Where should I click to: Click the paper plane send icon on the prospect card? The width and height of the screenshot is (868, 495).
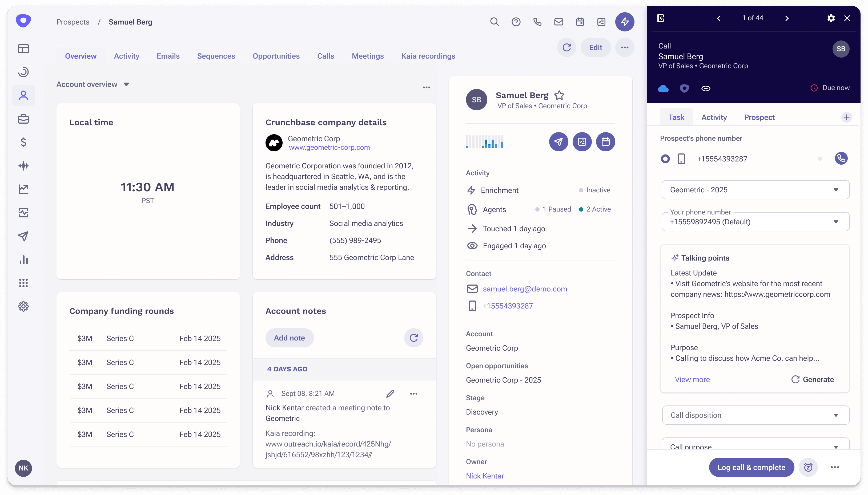pyautogui.click(x=558, y=141)
